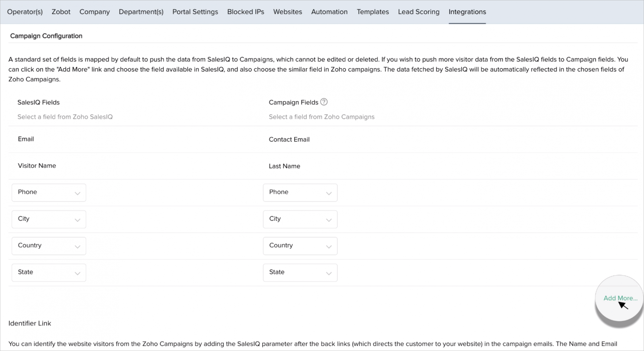Switch to the Operator(s) tab
This screenshot has height=351, width=644.
(x=25, y=12)
